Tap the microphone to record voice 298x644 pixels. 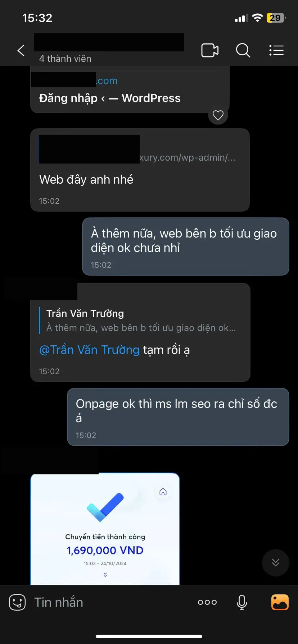[242, 602]
